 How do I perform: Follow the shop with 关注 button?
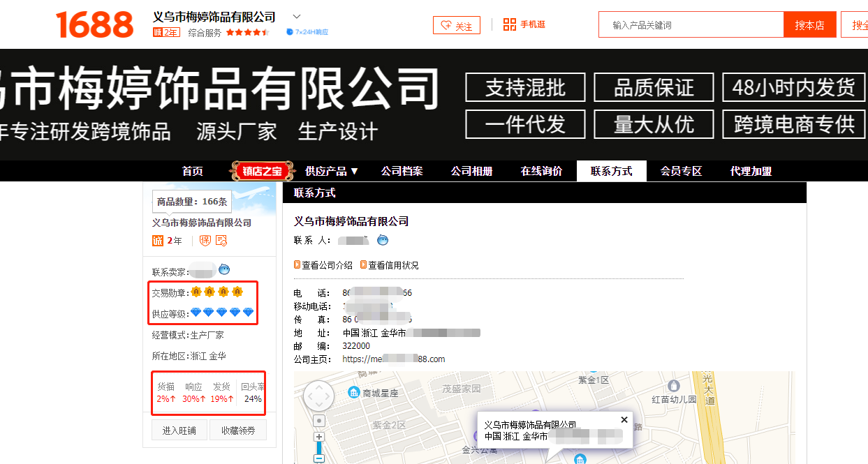(x=457, y=25)
